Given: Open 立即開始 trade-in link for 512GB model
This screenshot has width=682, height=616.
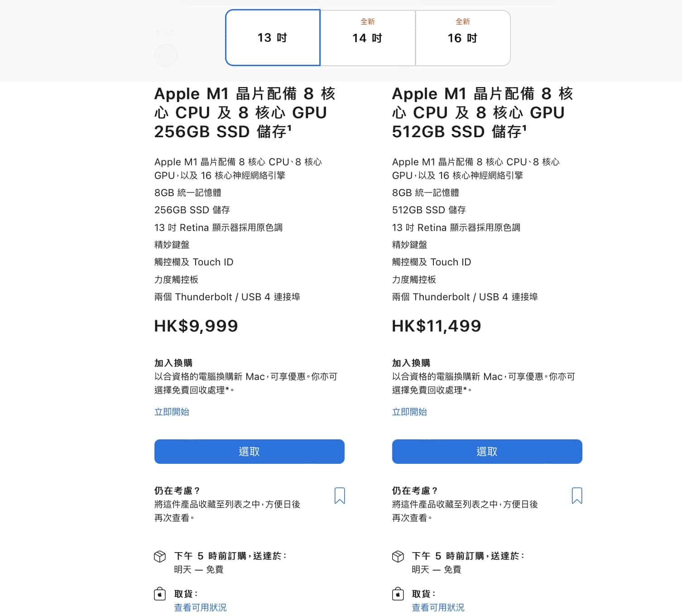Looking at the screenshot, I should point(409,412).
